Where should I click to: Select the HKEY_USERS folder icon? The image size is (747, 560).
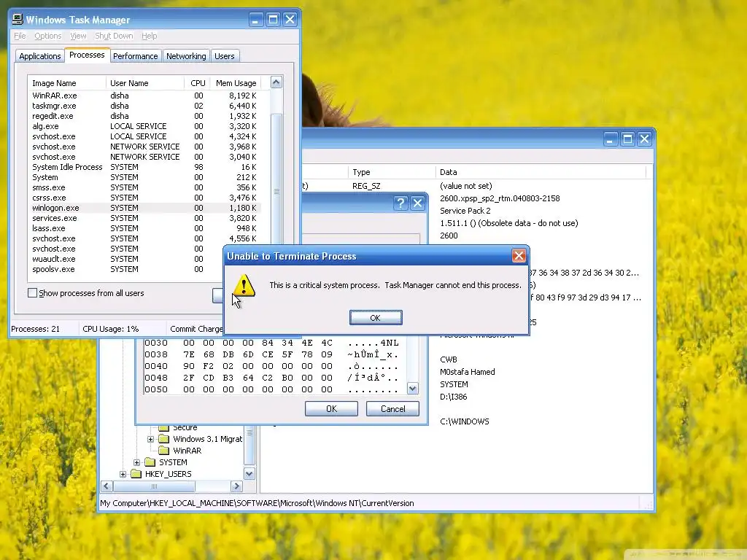click(x=136, y=474)
